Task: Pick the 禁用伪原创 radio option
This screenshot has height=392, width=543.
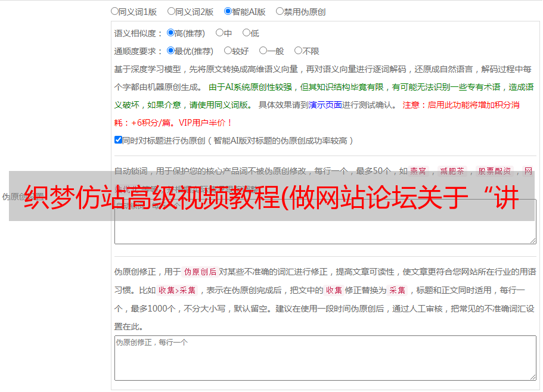Action: [x=280, y=11]
